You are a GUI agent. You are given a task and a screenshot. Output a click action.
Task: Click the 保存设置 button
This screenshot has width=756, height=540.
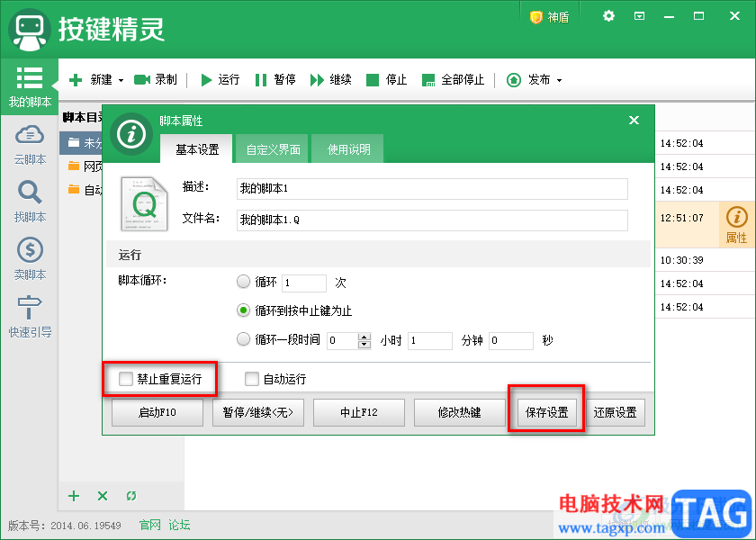(547, 413)
